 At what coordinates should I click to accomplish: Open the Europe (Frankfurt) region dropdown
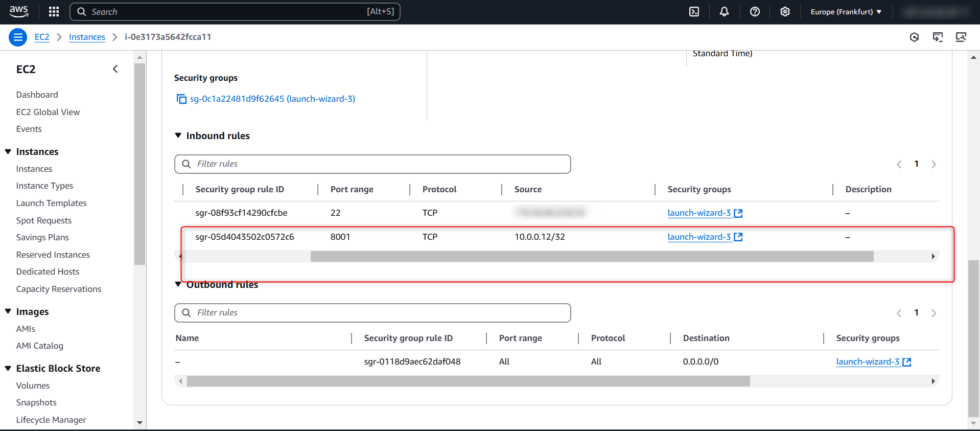846,12
